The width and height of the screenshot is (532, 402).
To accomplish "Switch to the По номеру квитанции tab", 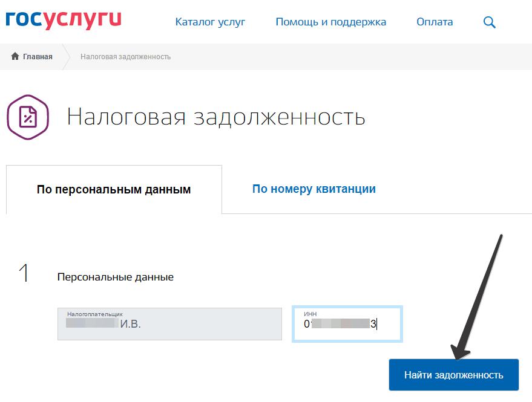I will point(314,189).
